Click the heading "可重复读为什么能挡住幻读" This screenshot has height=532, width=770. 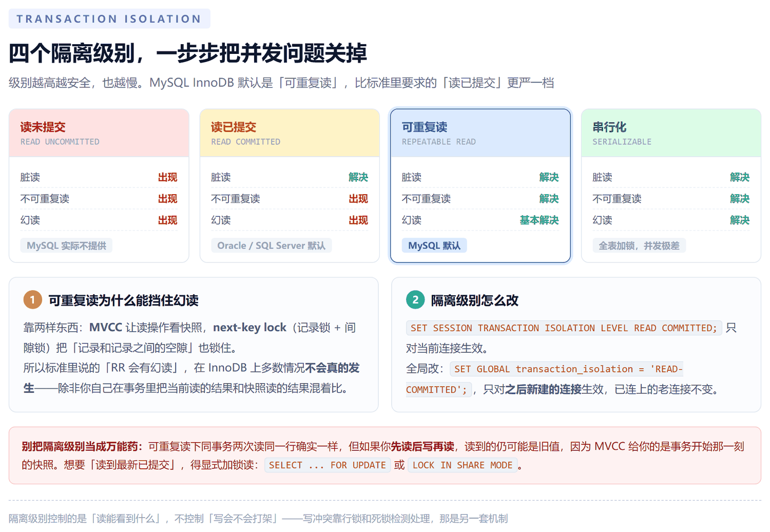click(123, 300)
